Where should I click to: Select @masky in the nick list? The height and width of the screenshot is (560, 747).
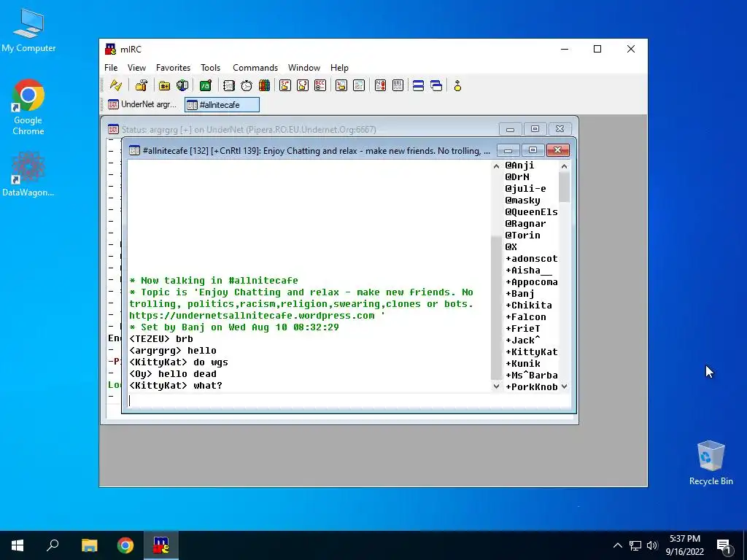tap(522, 200)
